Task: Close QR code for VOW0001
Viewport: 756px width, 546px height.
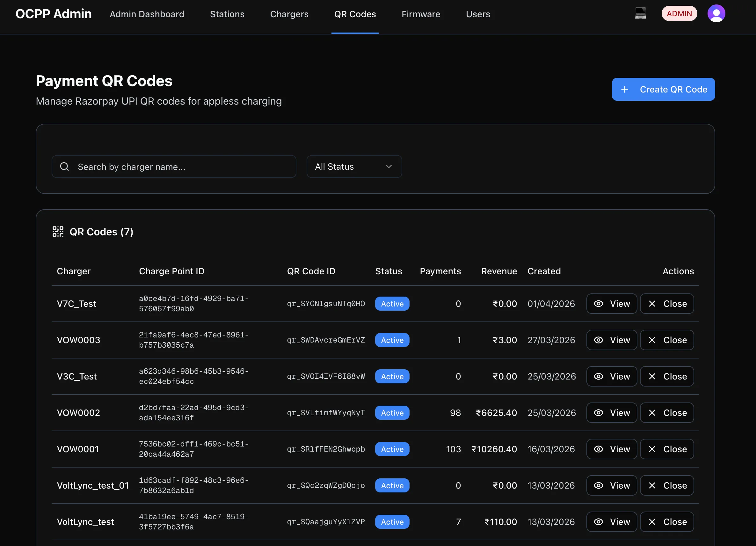Action: (667, 449)
